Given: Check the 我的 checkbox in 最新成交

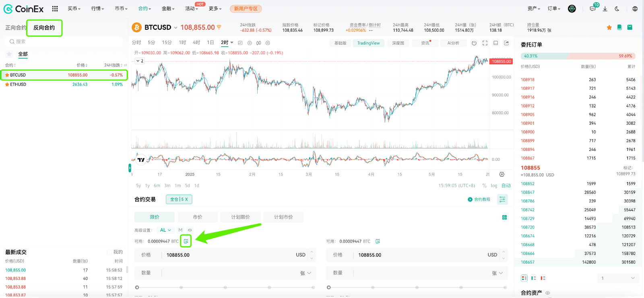Looking at the screenshot, I should (x=109, y=252).
